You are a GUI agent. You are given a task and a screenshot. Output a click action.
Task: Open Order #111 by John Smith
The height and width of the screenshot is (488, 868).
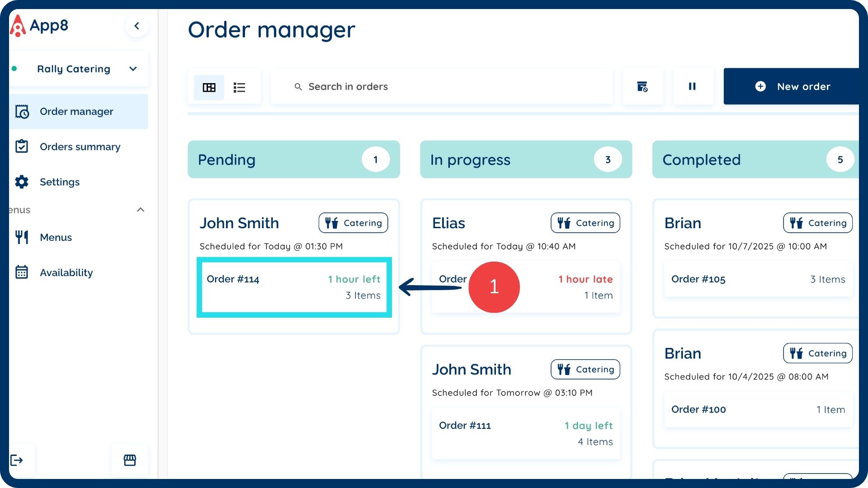(x=525, y=433)
